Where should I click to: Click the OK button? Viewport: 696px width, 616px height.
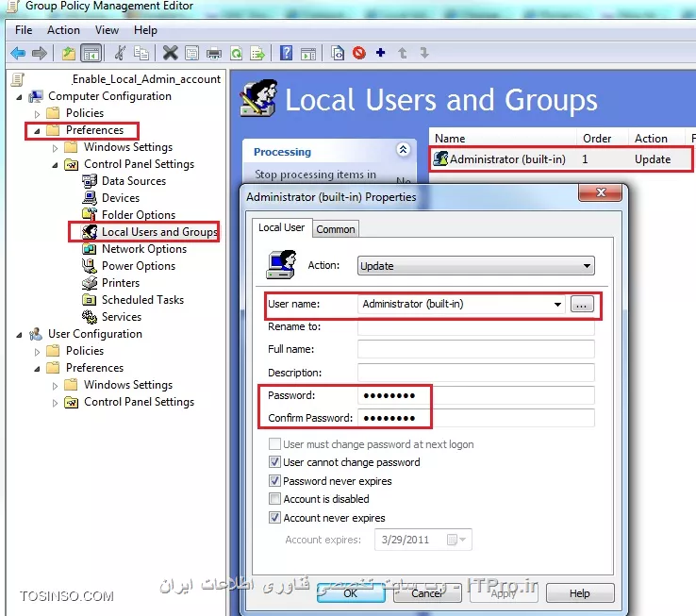point(350,593)
